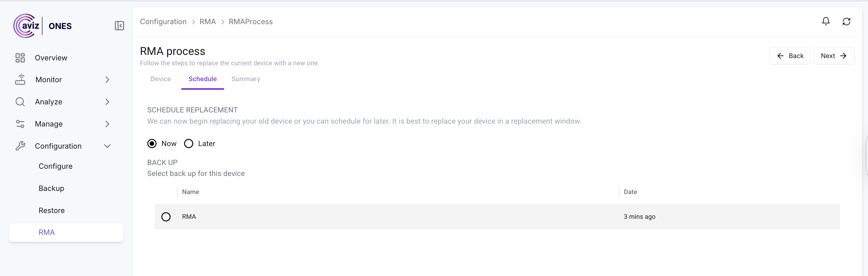Click the Monitor router icon
This screenshot has width=868, height=276.
pos(20,80)
